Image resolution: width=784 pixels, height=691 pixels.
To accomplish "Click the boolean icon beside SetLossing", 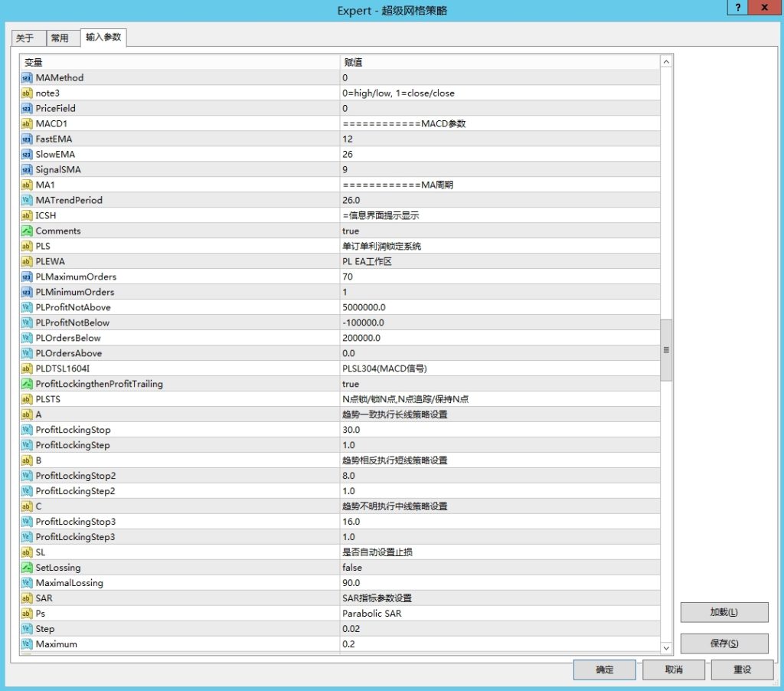I will (x=27, y=568).
